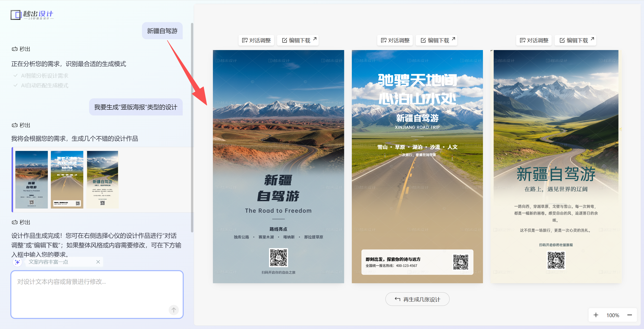
Task: Click the sparkle AI suggestion icon
Action: click(x=17, y=262)
